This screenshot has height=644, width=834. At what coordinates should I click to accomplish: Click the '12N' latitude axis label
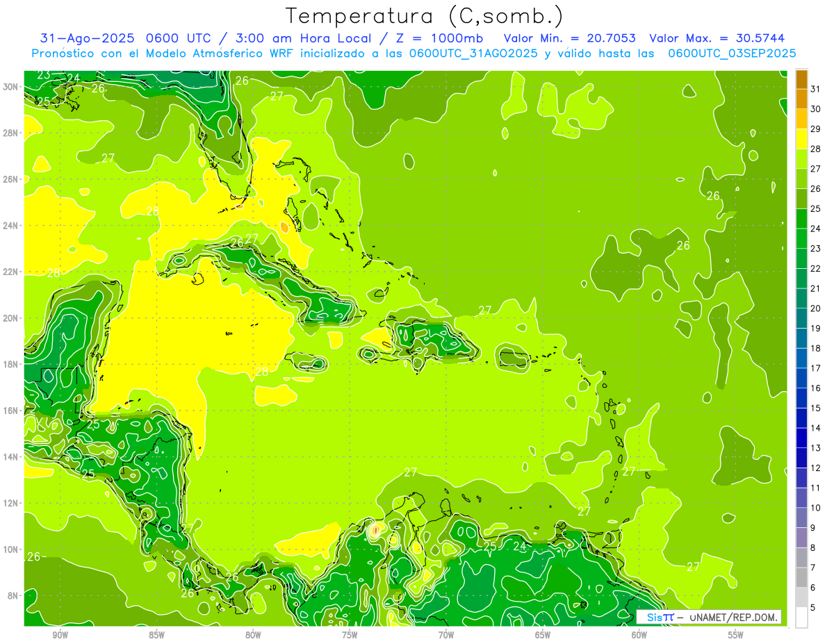(x=10, y=503)
